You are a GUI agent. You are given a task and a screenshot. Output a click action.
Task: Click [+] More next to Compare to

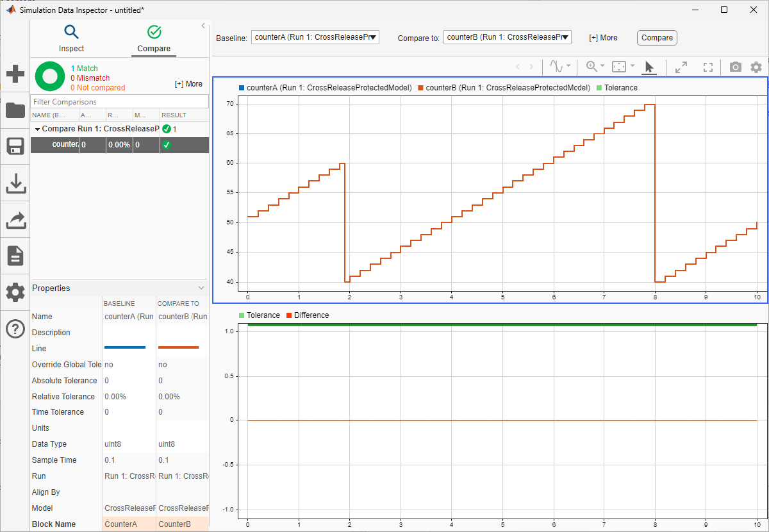[x=603, y=38]
